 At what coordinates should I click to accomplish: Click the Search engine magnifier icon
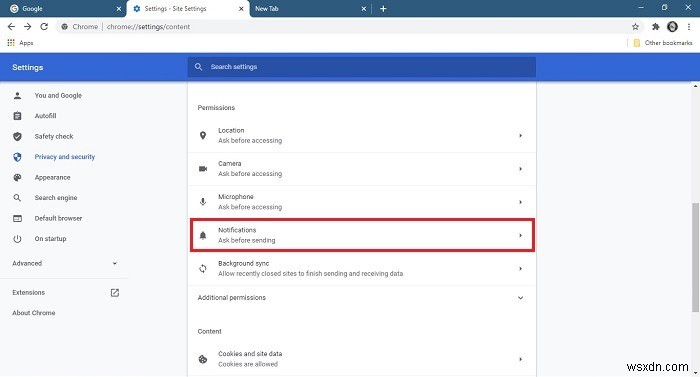pos(17,198)
